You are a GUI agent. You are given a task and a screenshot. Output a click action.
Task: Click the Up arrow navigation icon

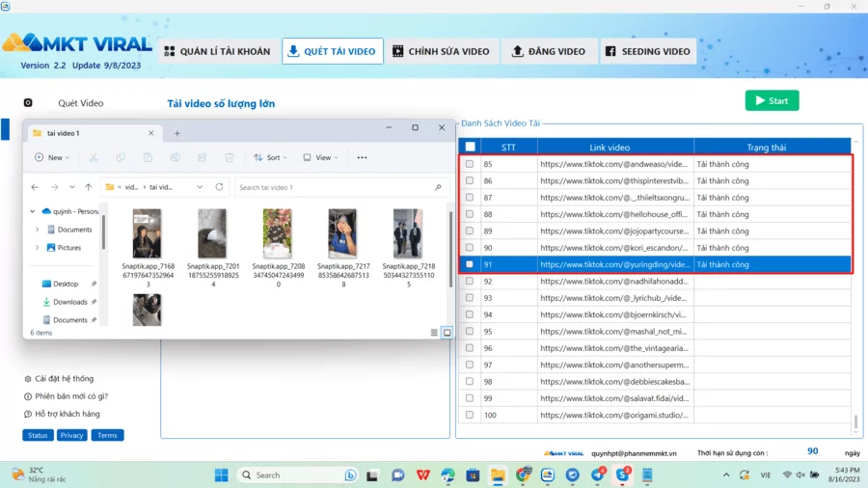click(89, 187)
